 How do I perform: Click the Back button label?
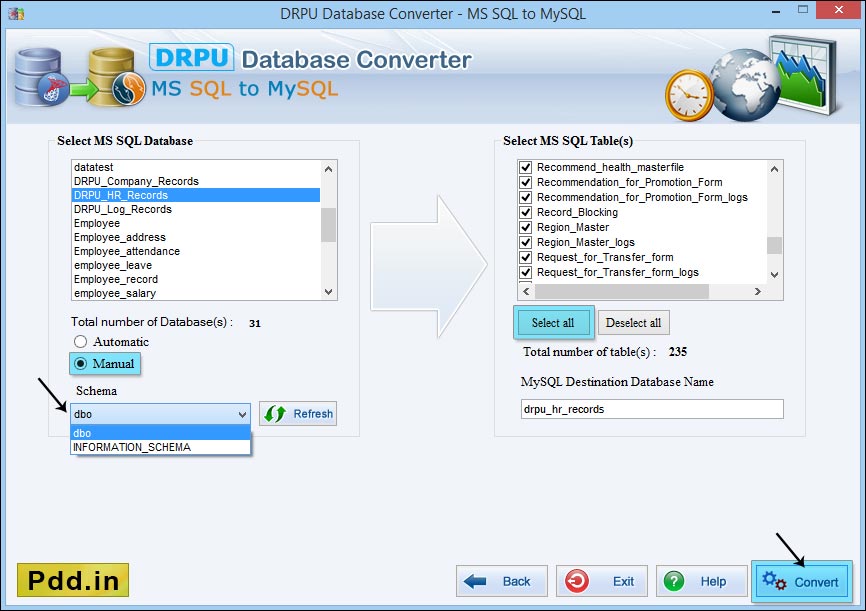tap(516, 581)
